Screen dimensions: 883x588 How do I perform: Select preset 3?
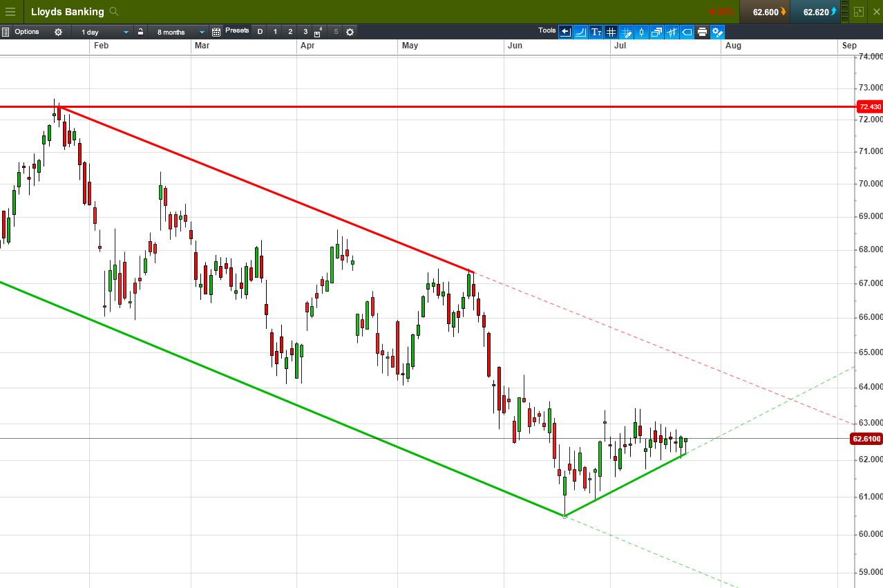pos(305,32)
